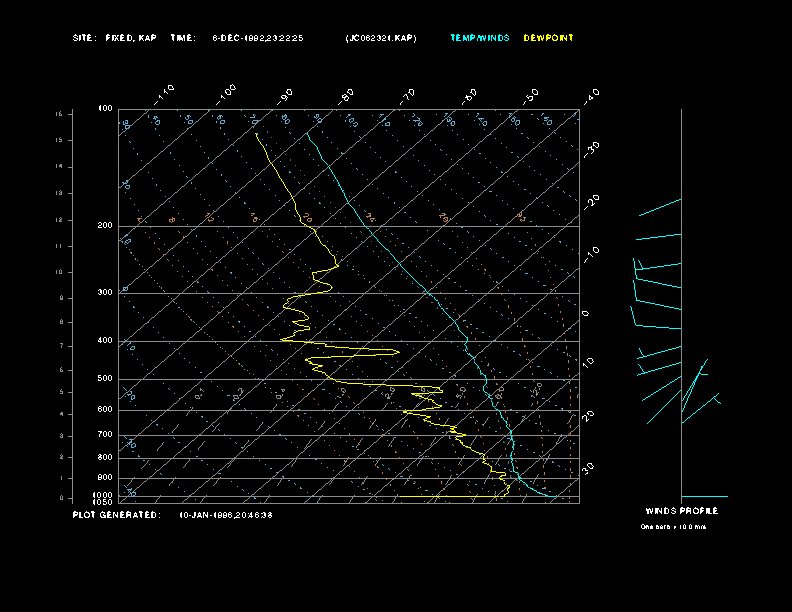This screenshot has height=612, width=792.
Task: Select the 10-JAN-1996 plot generation date
Action: (x=226, y=515)
